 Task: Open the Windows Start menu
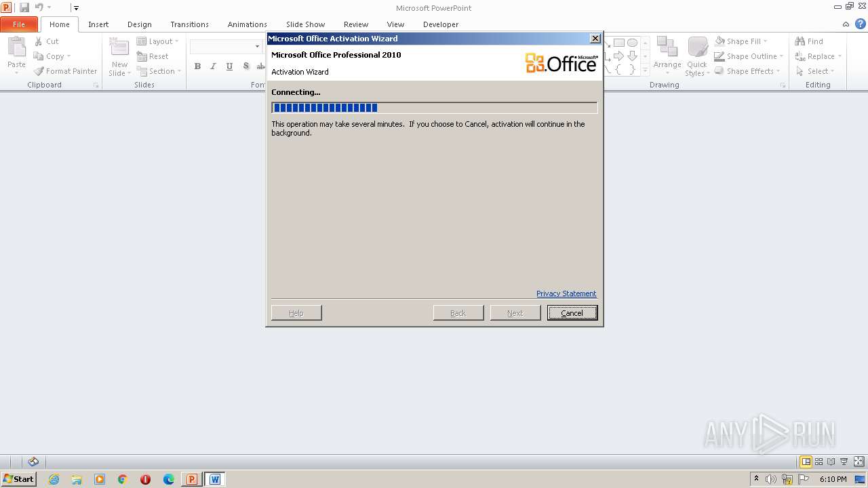tap(19, 479)
